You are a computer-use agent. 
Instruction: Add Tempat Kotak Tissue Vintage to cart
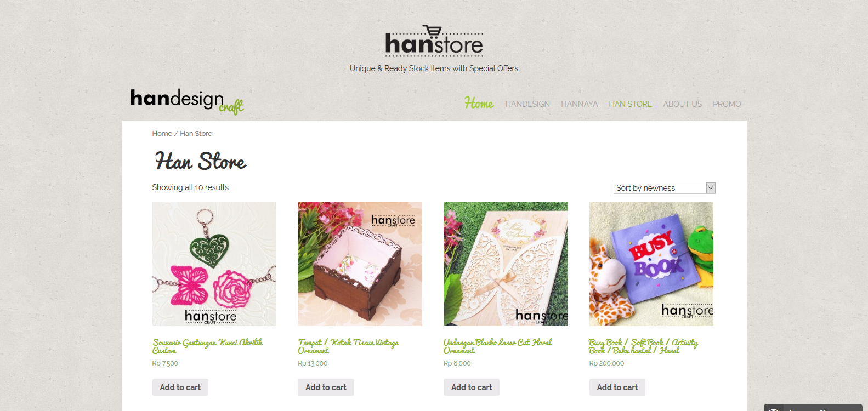(x=326, y=387)
